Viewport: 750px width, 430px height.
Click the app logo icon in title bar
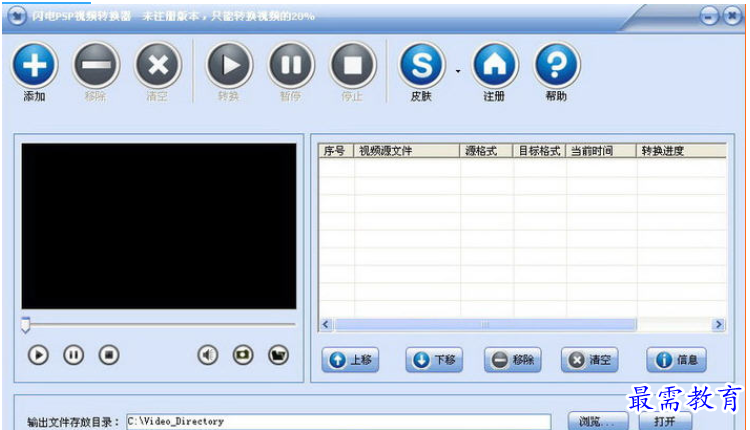pos(17,17)
